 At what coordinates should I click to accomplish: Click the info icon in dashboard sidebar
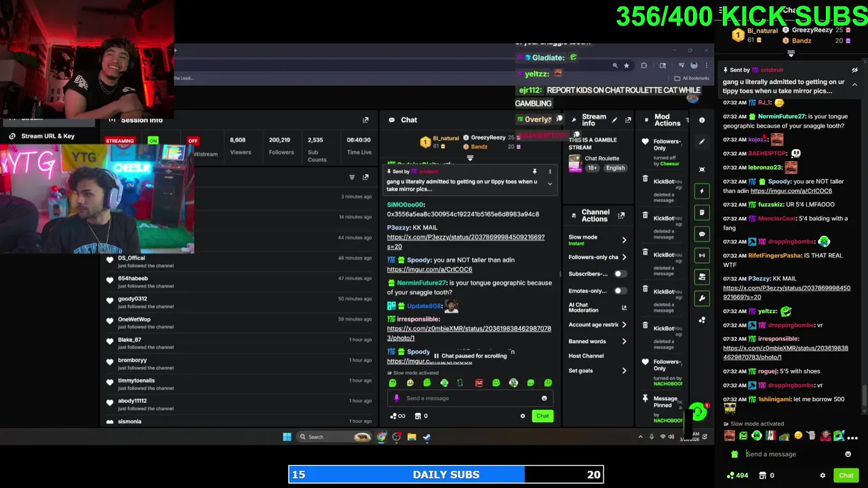tap(702, 121)
